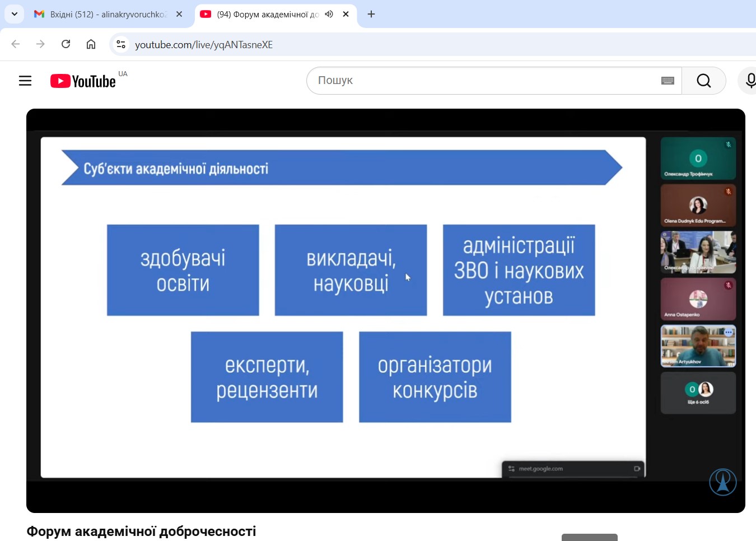
Task: Click the Пошук search input field
Action: click(482, 81)
